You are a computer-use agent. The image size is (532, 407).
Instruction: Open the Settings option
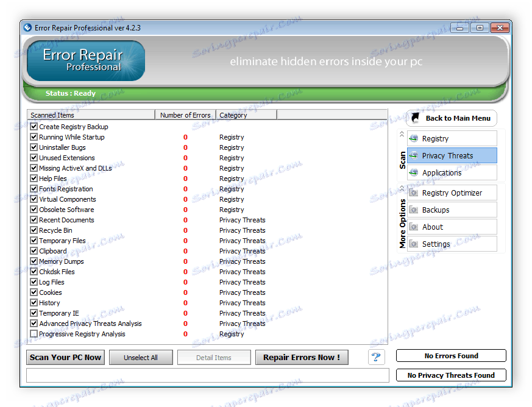point(452,244)
